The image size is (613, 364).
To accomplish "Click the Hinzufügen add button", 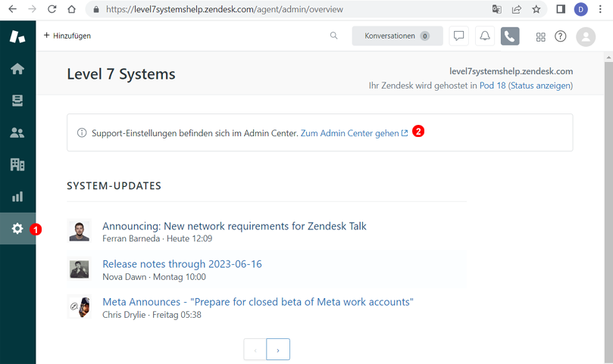I will click(67, 36).
